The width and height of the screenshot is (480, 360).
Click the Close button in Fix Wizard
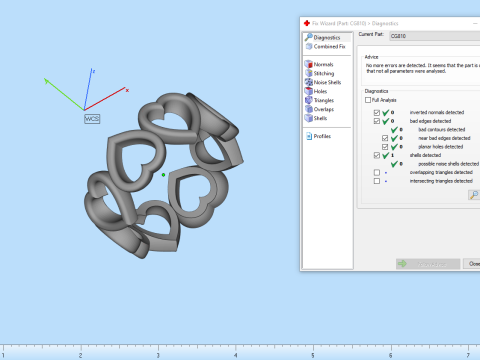472,264
